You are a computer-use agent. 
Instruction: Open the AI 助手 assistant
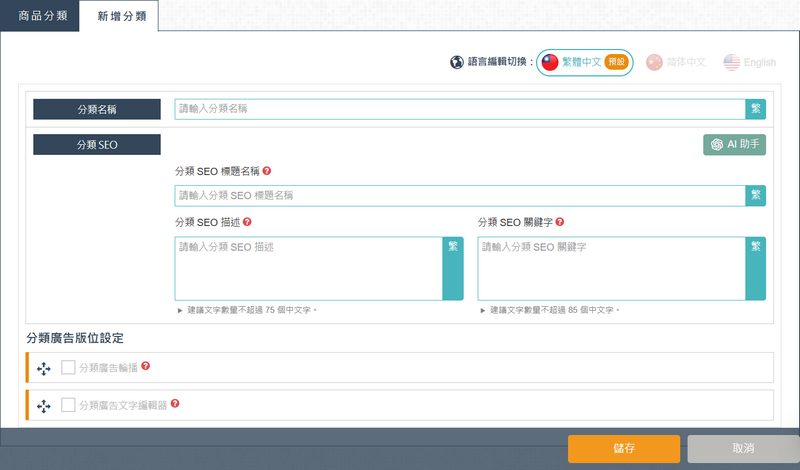pos(735,145)
